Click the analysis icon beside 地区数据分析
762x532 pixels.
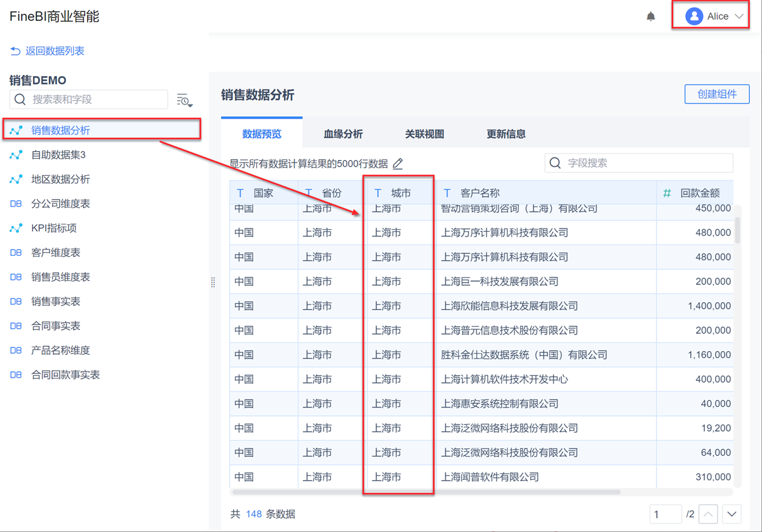(x=16, y=179)
